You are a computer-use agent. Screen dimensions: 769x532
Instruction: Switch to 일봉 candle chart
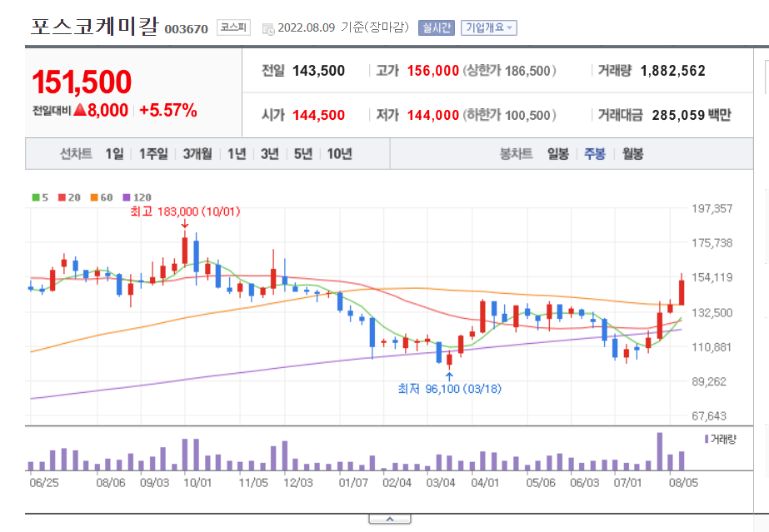point(558,154)
